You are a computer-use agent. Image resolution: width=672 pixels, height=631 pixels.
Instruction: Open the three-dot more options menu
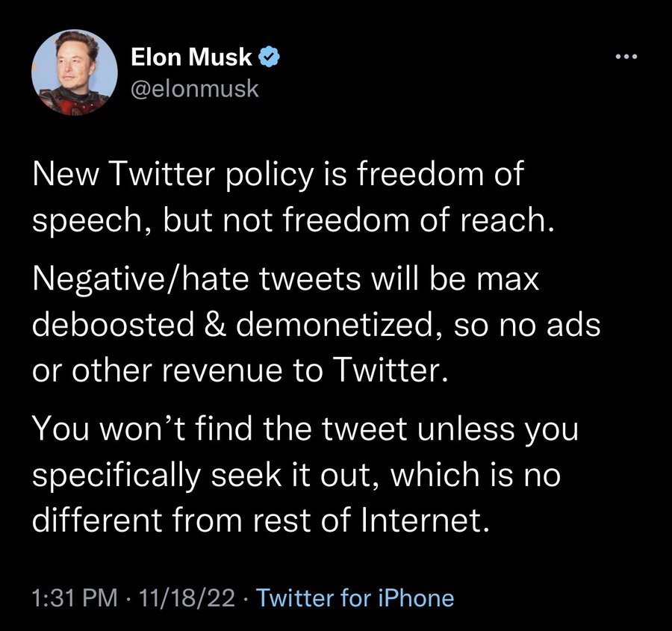pyautogui.click(x=626, y=57)
